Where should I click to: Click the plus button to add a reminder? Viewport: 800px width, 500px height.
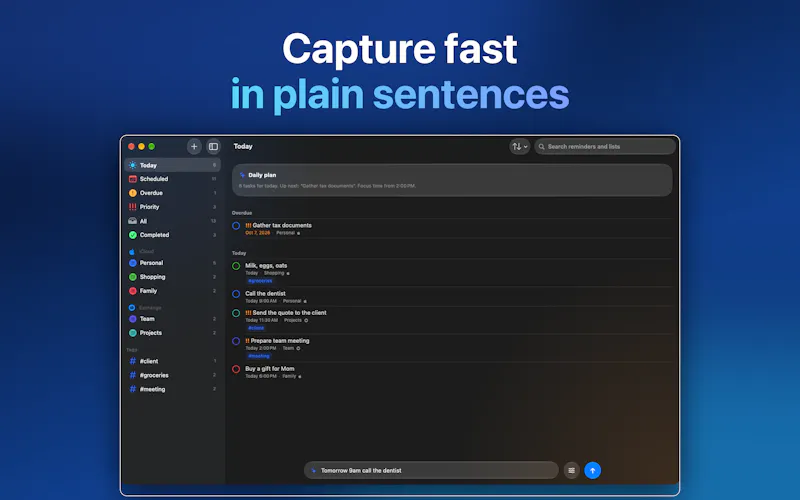(x=194, y=146)
